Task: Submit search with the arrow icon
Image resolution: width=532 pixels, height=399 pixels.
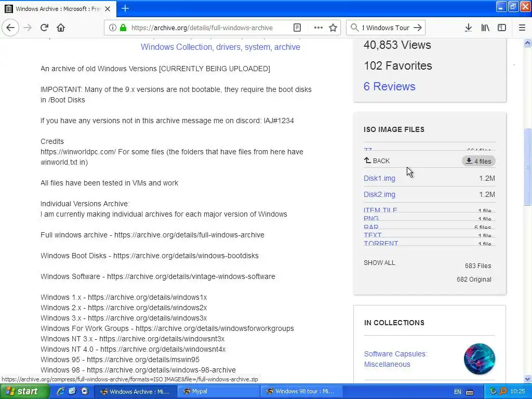Action: tap(418, 28)
